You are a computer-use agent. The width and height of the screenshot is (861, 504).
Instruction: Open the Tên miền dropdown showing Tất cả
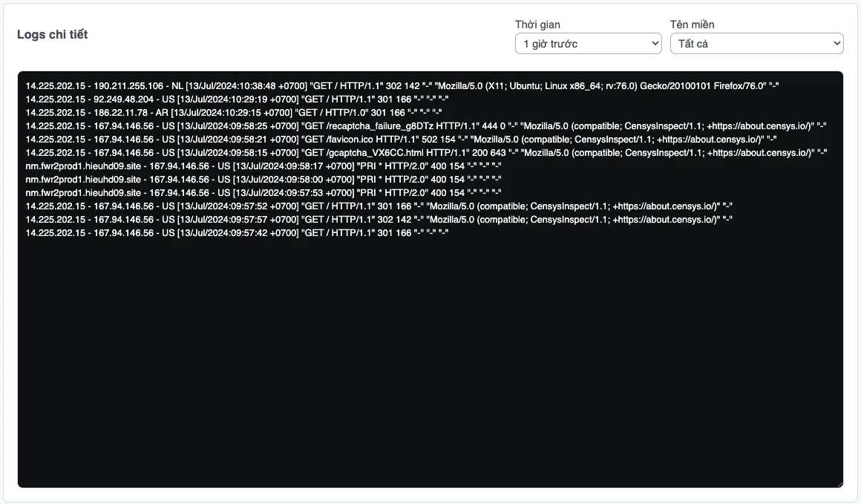coord(756,43)
